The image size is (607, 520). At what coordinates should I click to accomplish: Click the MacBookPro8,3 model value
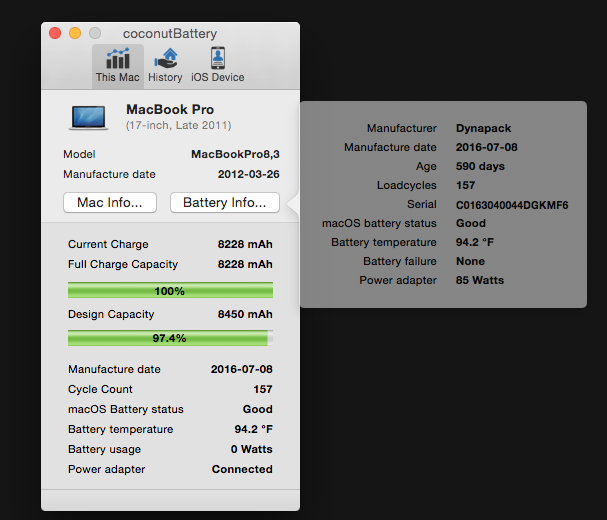235,154
